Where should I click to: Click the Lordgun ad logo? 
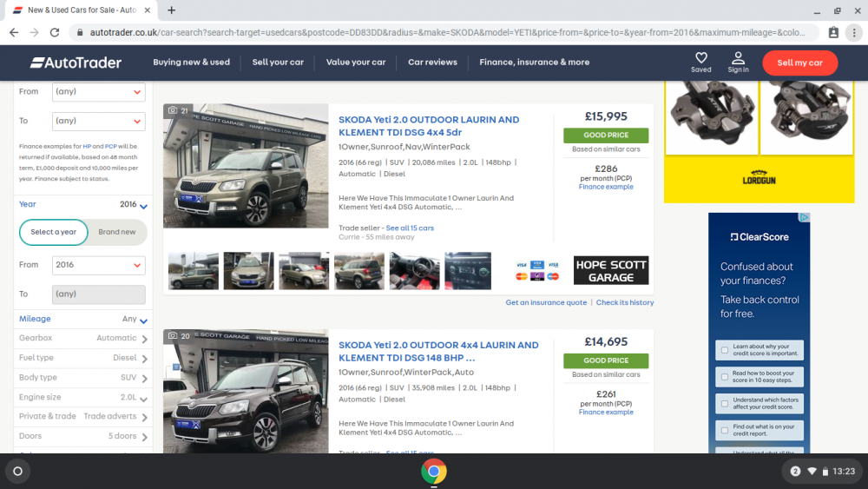[759, 178]
